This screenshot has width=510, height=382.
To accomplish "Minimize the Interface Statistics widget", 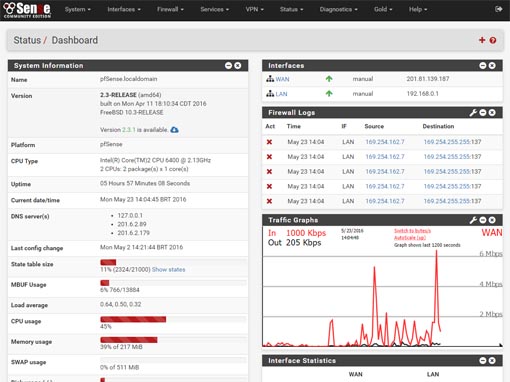I will [x=483, y=361].
